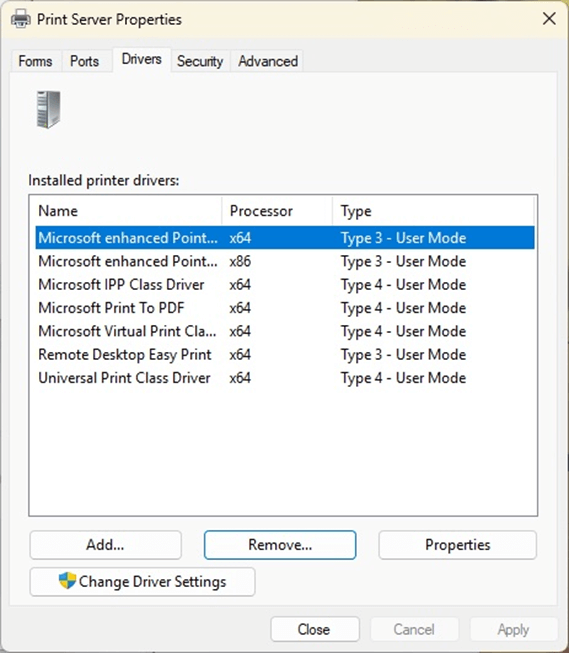Select Remote Desktop Easy Print driver
The width and height of the screenshot is (569, 653).
(285, 354)
